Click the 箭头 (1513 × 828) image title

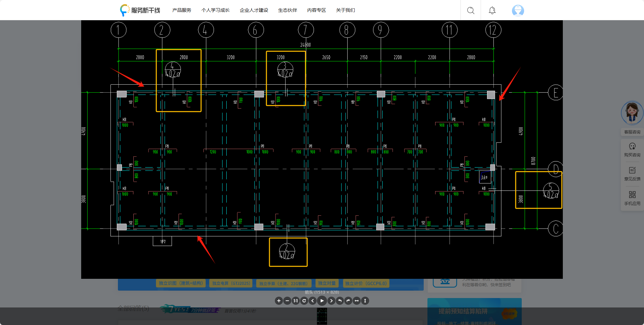click(322, 292)
